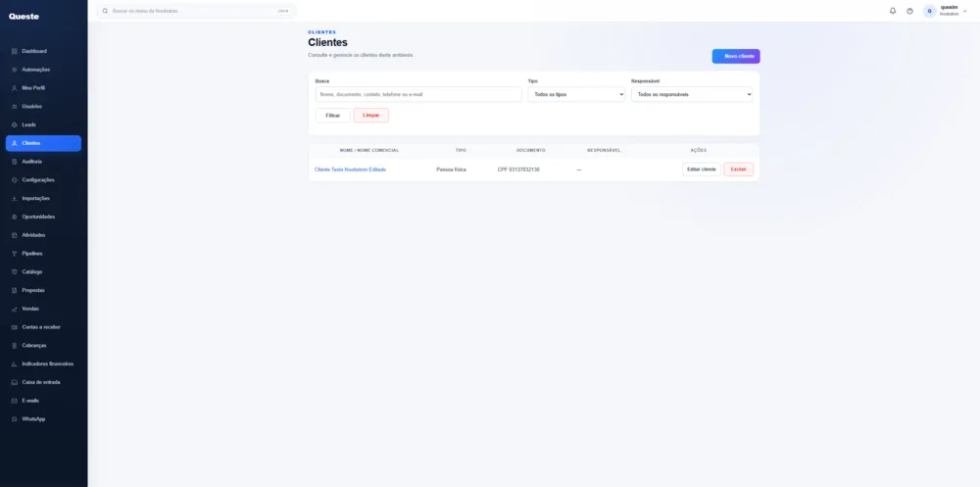Click the 'TIPO' column header
Viewport: 980px width, 487px height.
[461, 151]
